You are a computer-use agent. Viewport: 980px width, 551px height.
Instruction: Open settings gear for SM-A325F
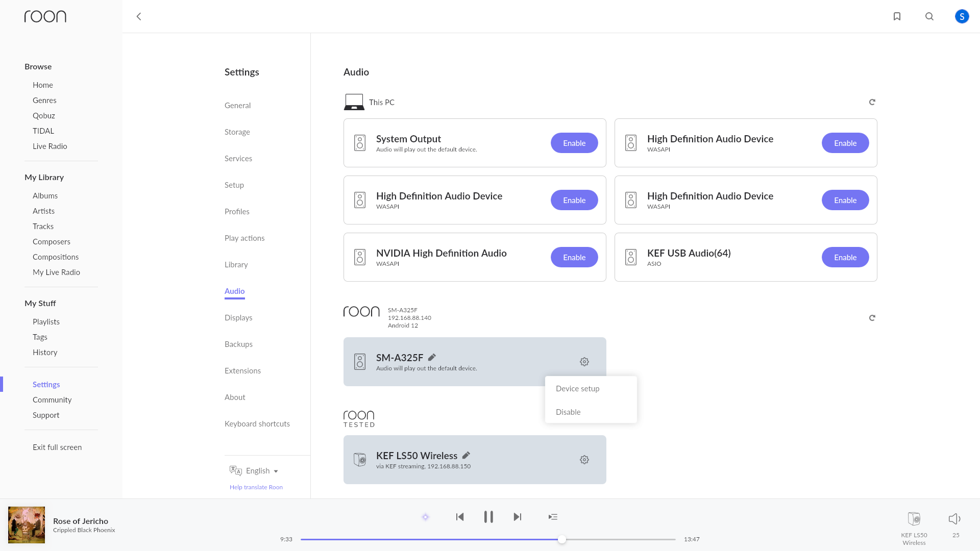pos(584,362)
